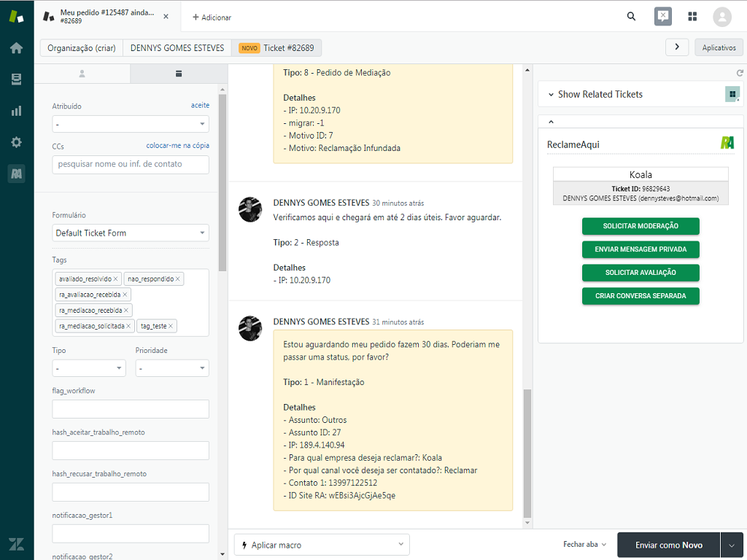This screenshot has height=560, width=747.
Task: Open the Home dashboard icon in sidebar
Action: coord(16,48)
